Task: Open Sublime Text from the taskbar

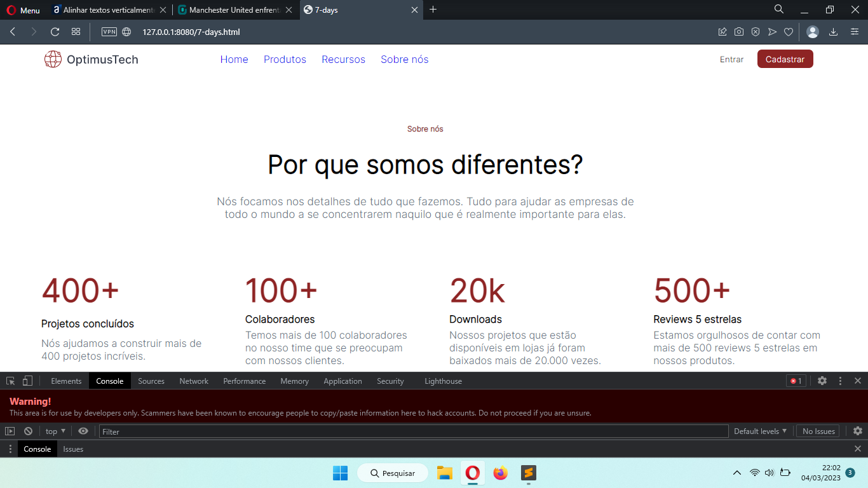Action: click(529, 473)
